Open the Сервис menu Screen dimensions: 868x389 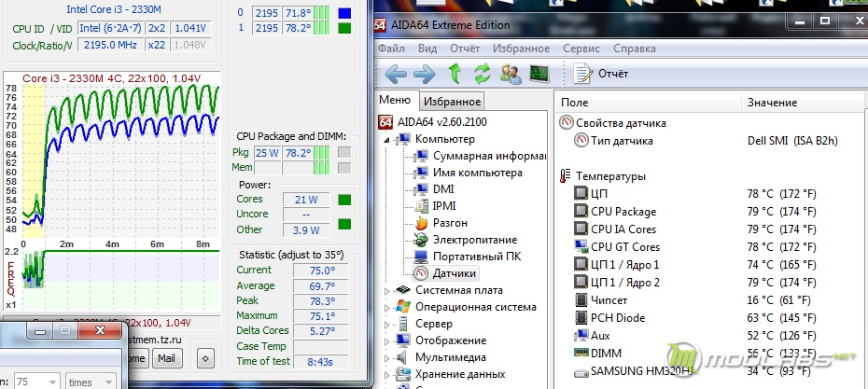click(x=581, y=49)
